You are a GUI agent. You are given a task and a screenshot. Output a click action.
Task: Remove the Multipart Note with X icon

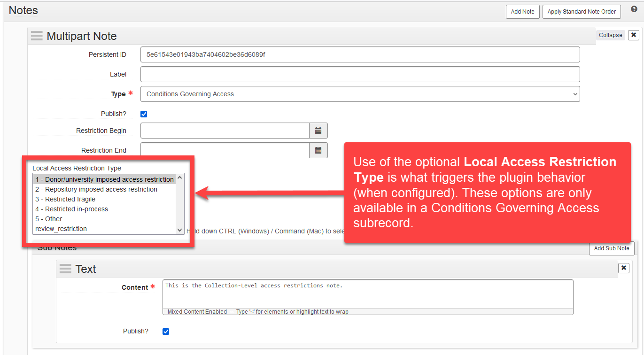coord(634,35)
